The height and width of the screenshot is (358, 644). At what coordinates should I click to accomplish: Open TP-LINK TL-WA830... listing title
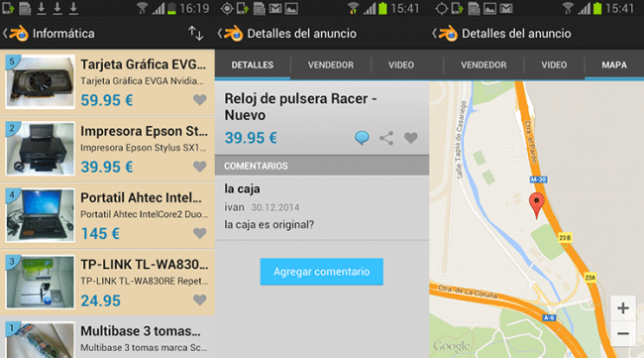click(x=145, y=265)
